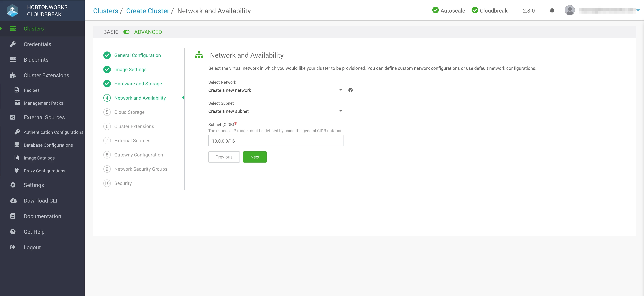
Task: Click the Gateway Configuration step 8
Action: 133,154
